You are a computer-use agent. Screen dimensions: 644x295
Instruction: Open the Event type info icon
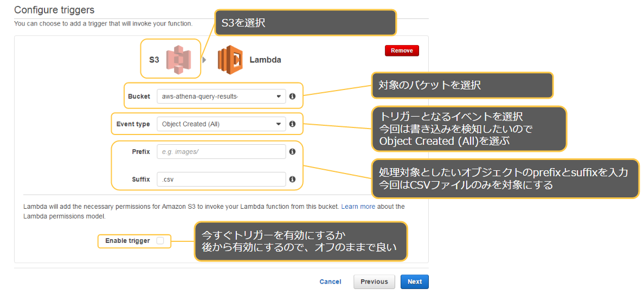[292, 124]
